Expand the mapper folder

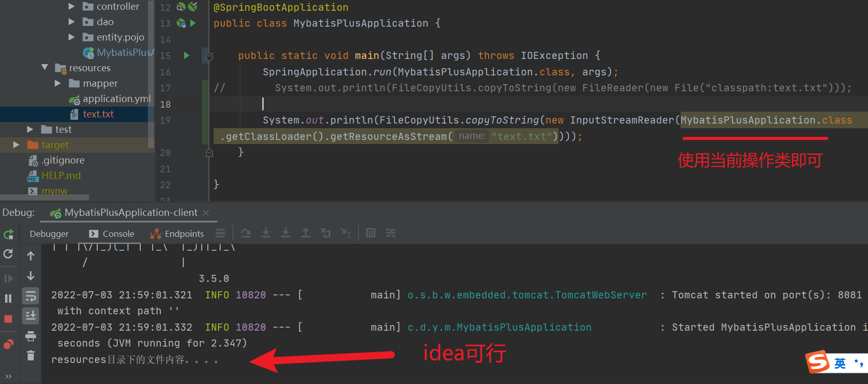pos(58,84)
